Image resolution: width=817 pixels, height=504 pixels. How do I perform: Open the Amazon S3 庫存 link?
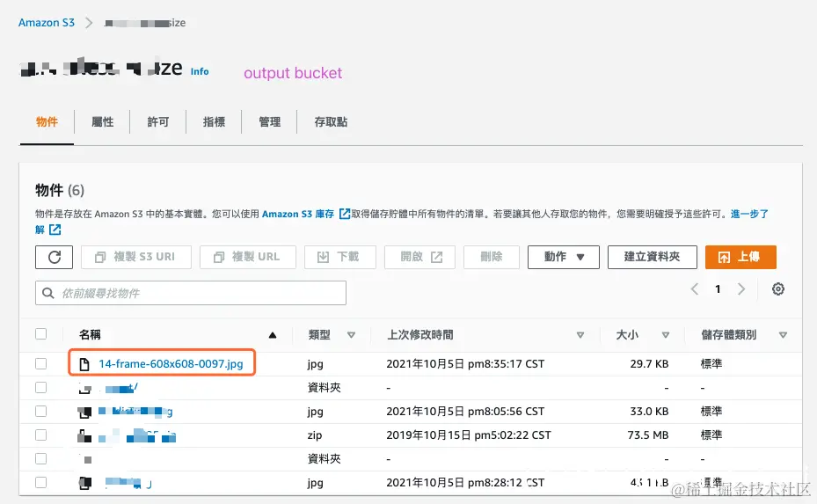click(297, 214)
